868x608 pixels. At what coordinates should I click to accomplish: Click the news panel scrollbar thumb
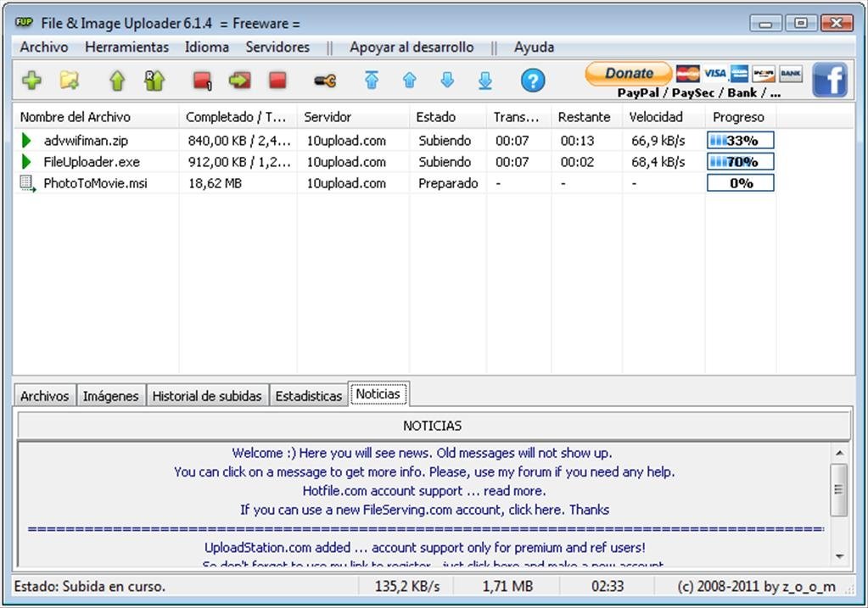click(x=839, y=489)
